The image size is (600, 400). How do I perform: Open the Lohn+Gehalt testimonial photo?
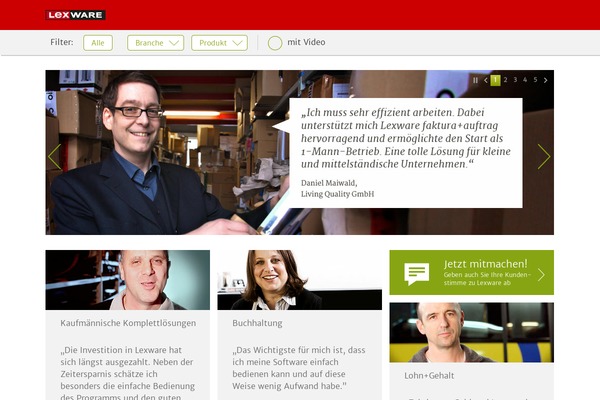click(x=471, y=333)
